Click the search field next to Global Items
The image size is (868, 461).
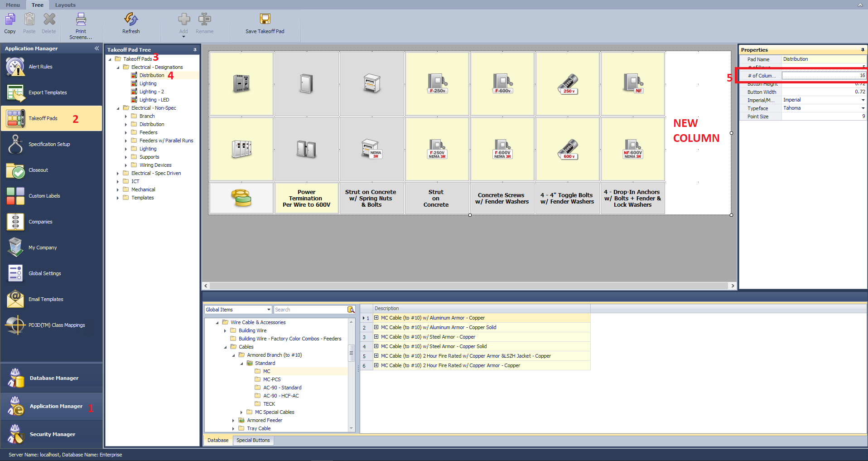pyautogui.click(x=310, y=309)
